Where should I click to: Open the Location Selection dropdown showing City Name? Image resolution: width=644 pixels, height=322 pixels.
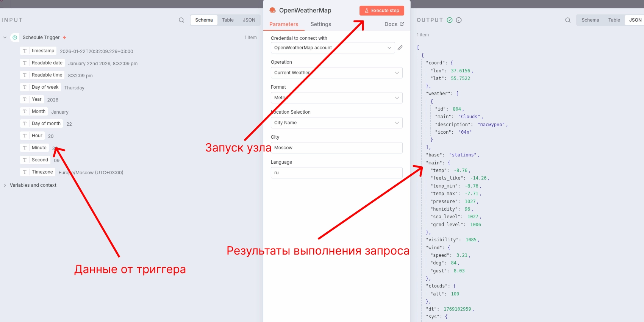(x=337, y=123)
